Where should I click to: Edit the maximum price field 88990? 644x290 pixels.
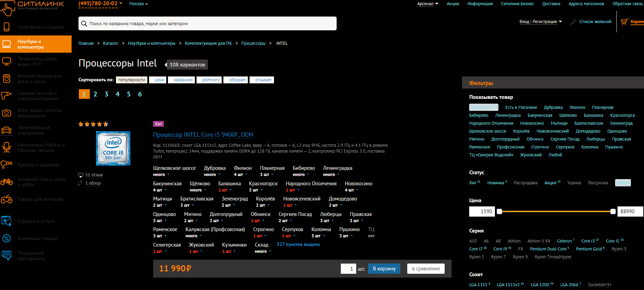(x=630, y=211)
